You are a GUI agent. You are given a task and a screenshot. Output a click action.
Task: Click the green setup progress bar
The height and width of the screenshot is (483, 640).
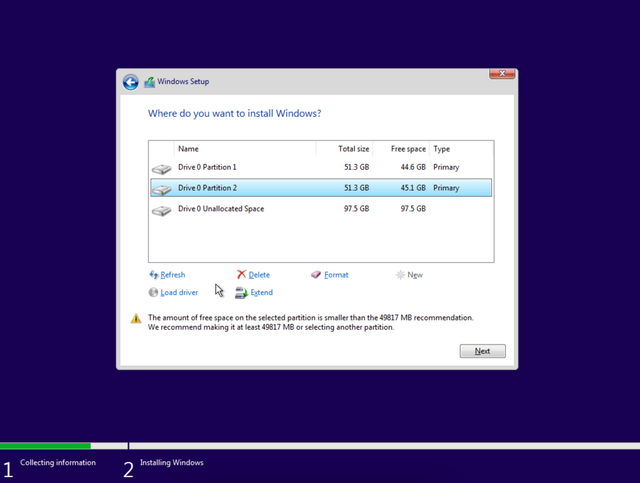45,446
